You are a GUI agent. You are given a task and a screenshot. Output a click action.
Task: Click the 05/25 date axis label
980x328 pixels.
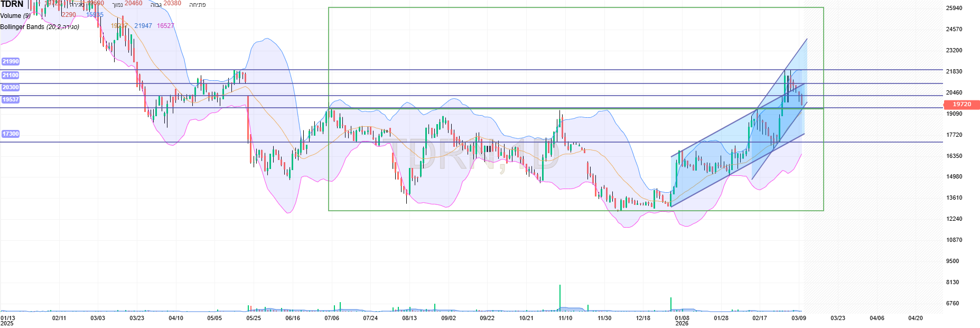(254, 318)
